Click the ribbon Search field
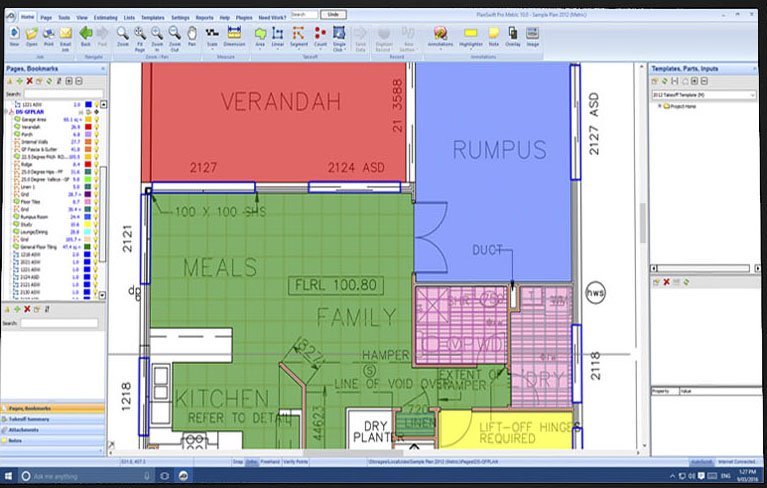The width and height of the screenshot is (767, 488). click(x=304, y=15)
